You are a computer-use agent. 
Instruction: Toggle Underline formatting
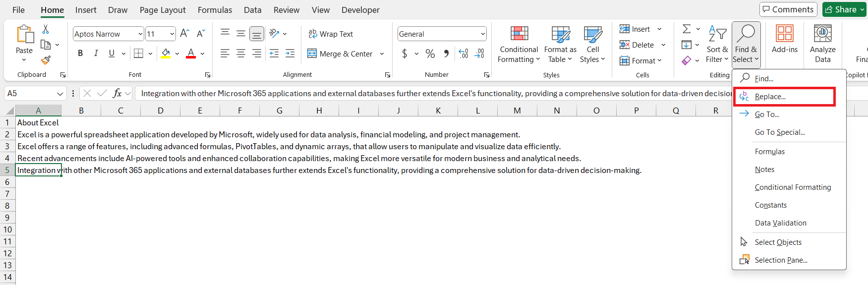112,53
